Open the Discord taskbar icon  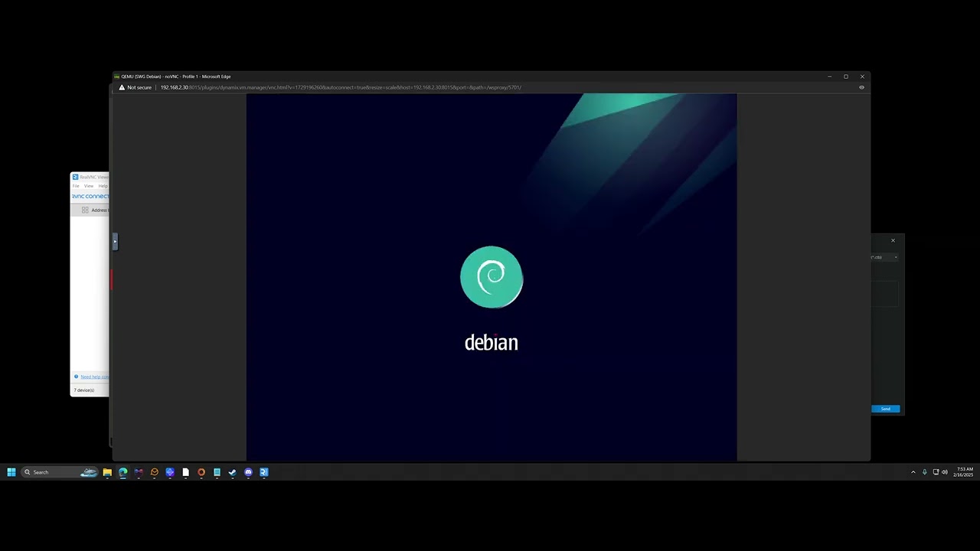pos(248,472)
